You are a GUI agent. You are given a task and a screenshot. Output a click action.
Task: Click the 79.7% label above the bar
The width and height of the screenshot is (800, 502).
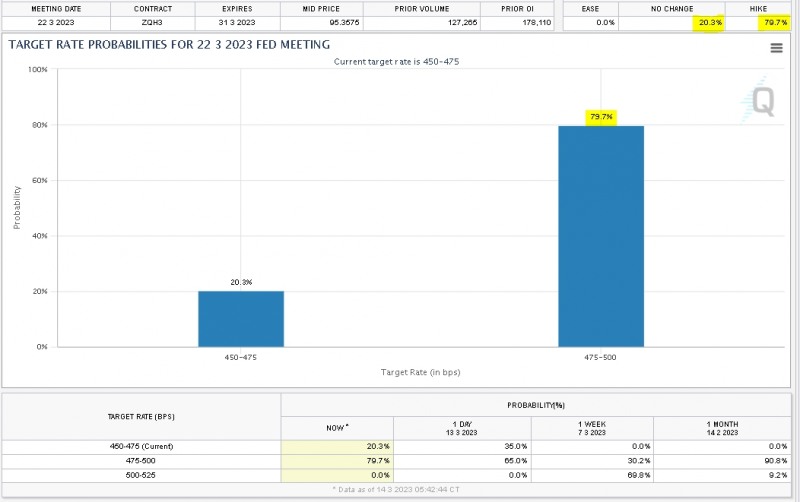tap(601, 117)
